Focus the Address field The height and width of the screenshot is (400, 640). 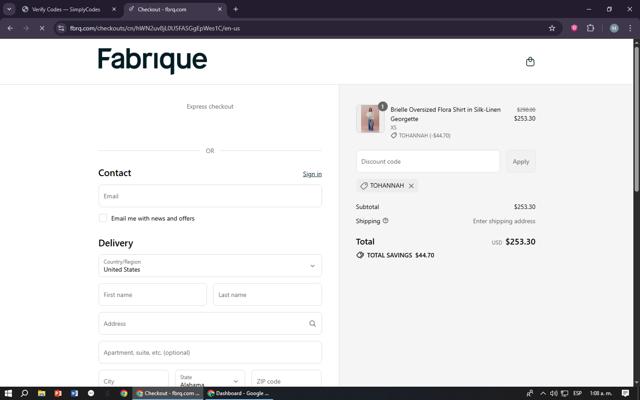pyautogui.click(x=210, y=324)
